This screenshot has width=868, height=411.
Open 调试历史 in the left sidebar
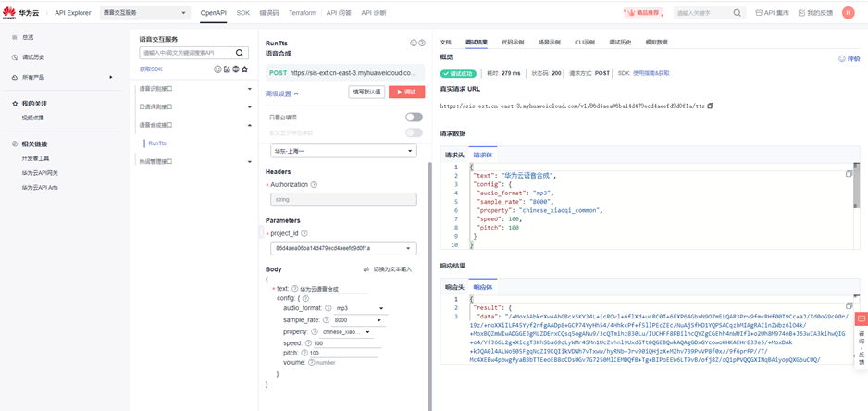click(33, 57)
